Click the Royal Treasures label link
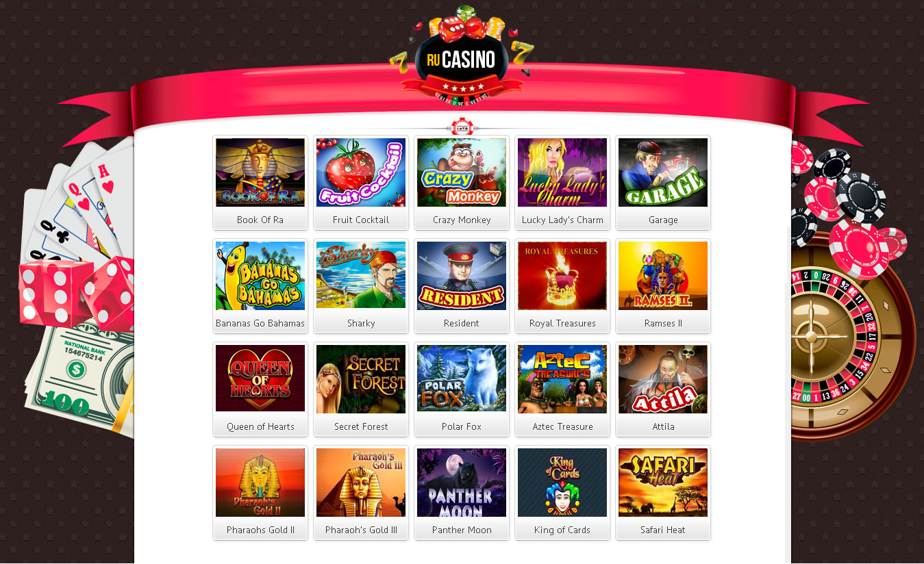The width and height of the screenshot is (924, 564). tap(562, 323)
